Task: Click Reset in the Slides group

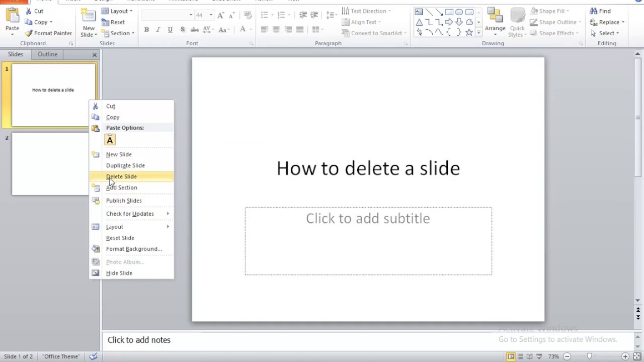Action: [113, 22]
